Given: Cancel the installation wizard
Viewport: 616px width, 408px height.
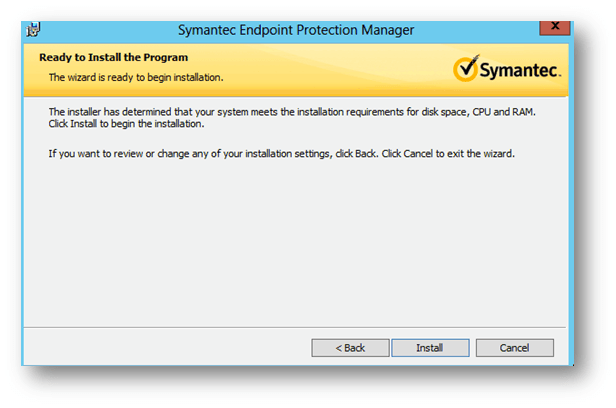Looking at the screenshot, I should pyautogui.click(x=514, y=348).
